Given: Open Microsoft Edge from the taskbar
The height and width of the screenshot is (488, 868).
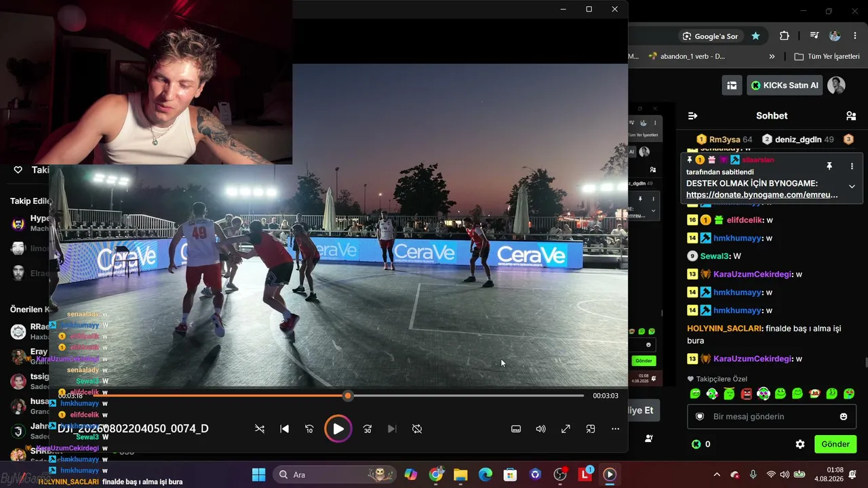Looking at the screenshot, I should coord(486,474).
